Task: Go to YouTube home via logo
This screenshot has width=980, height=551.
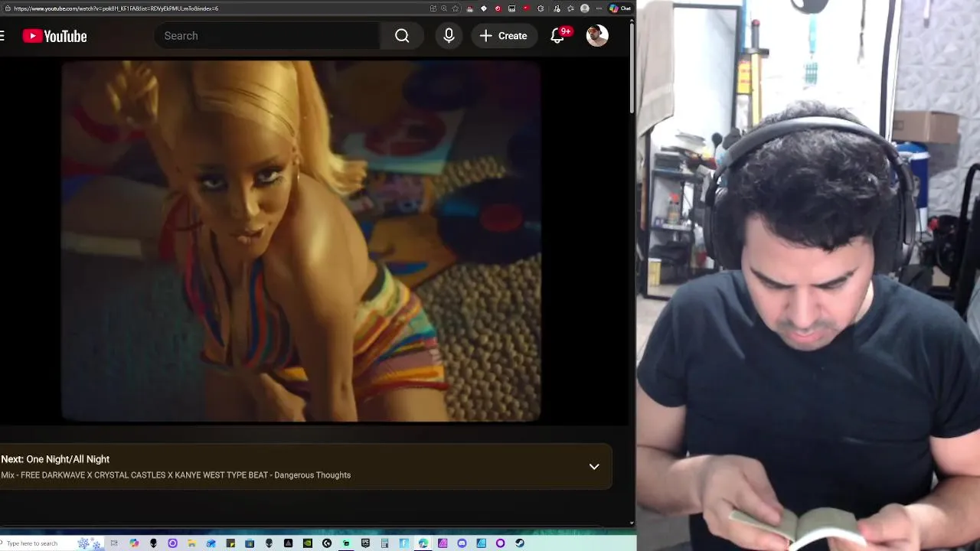Action: (54, 36)
